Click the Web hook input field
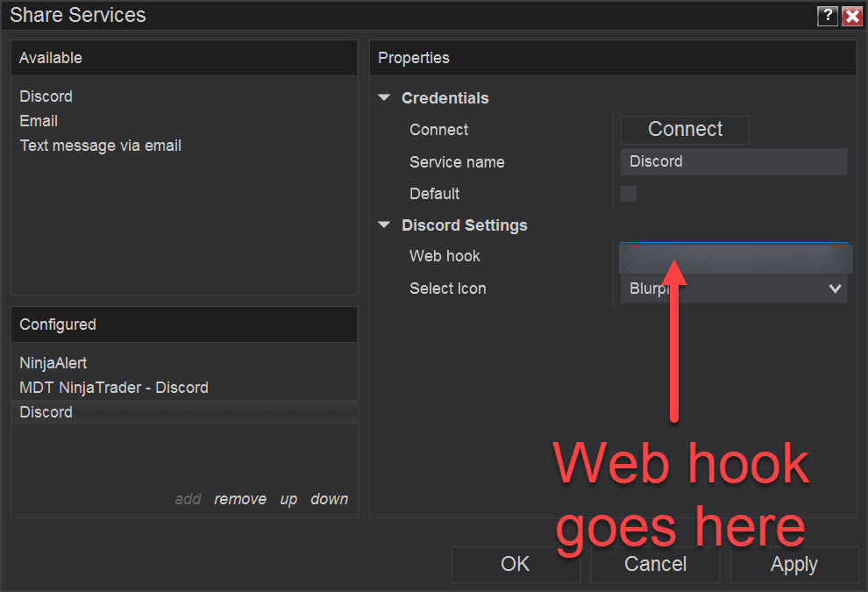 coord(734,257)
